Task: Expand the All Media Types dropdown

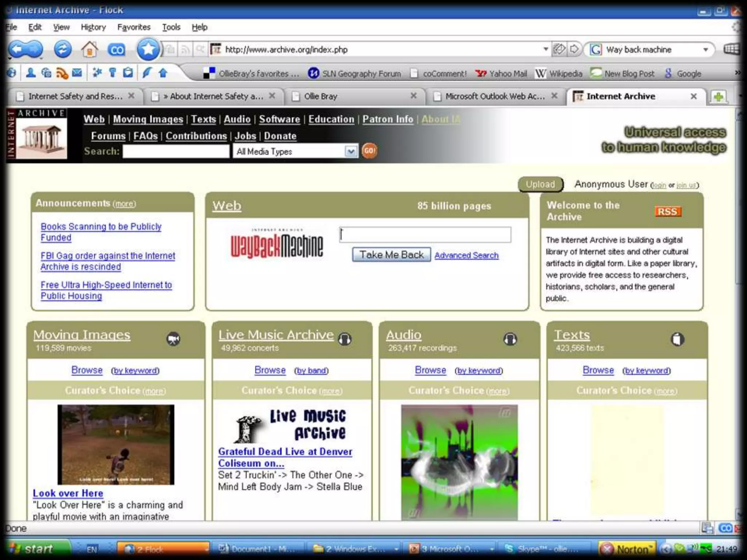Action: 351,151
